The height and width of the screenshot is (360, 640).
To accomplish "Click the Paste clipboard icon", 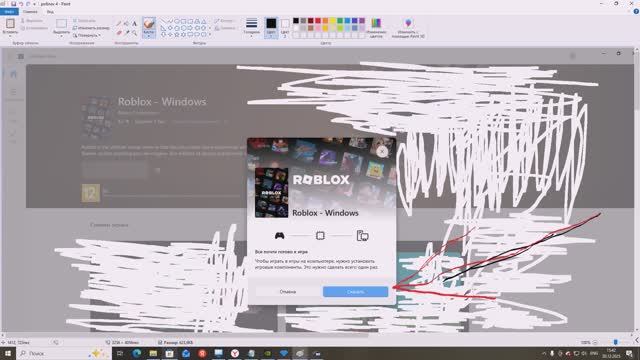I will tap(10, 24).
